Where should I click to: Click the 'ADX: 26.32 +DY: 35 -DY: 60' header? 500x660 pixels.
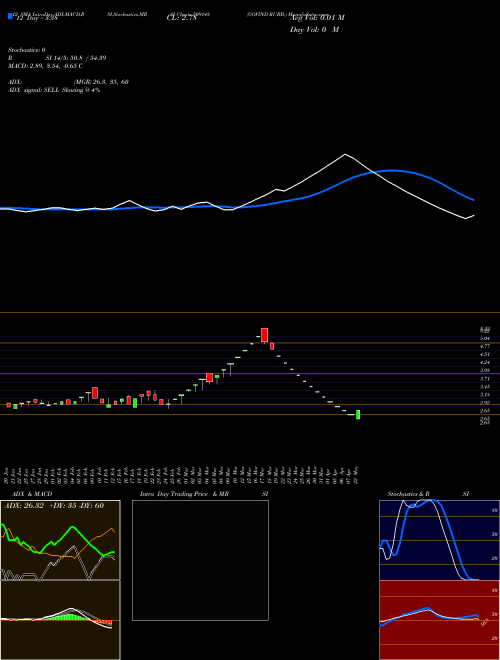[x=54, y=505]
